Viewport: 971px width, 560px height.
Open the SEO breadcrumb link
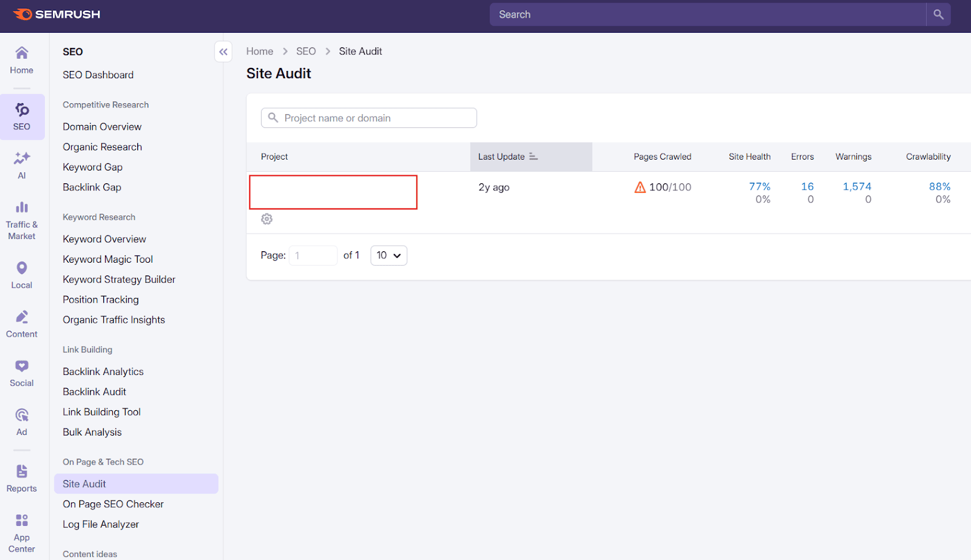coord(306,51)
